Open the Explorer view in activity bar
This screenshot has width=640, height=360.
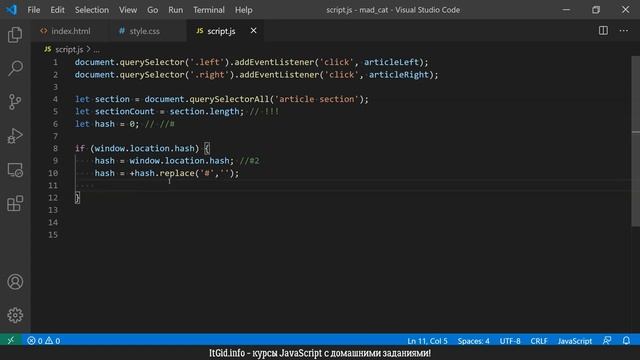pyautogui.click(x=15, y=35)
